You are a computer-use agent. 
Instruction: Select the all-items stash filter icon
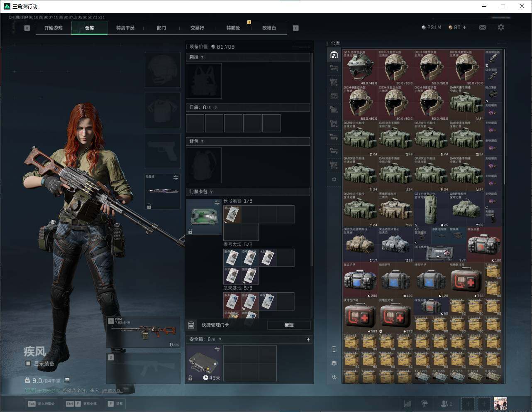pyautogui.click(x=334, y=55)
